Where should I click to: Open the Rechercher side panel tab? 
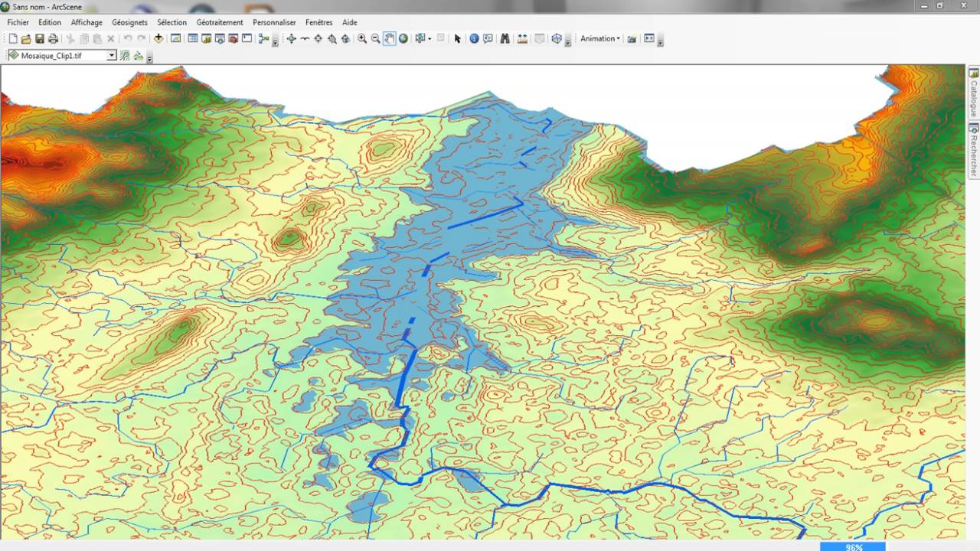(974, 149)
